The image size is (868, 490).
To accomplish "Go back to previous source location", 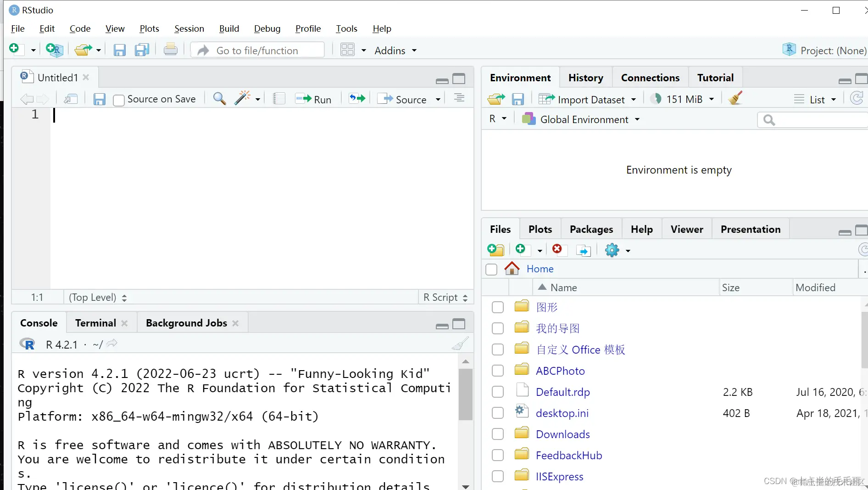I will click(27, 99).
